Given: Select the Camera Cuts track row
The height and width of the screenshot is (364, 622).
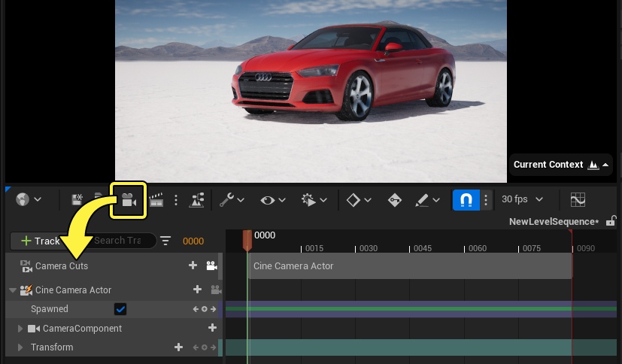Looking at the screenshot, I should [112, 265].
